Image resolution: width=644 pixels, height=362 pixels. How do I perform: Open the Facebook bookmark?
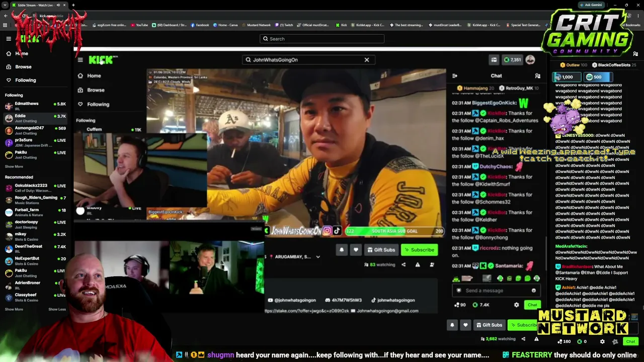pos(200,25)
